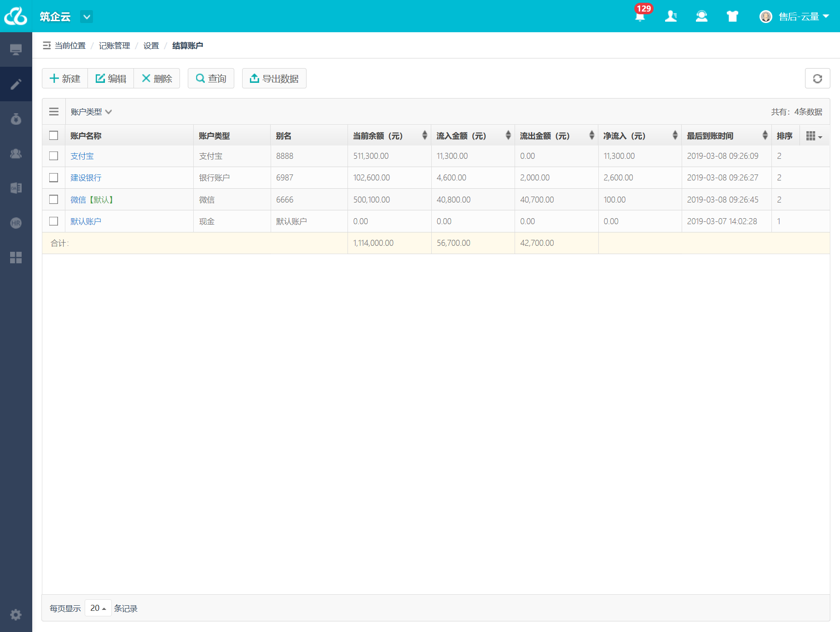Screen dimensions: 840x632
Task: Click 当前位置 breadcrumb label
Action: pyautogui.click(x=70, y=46)
